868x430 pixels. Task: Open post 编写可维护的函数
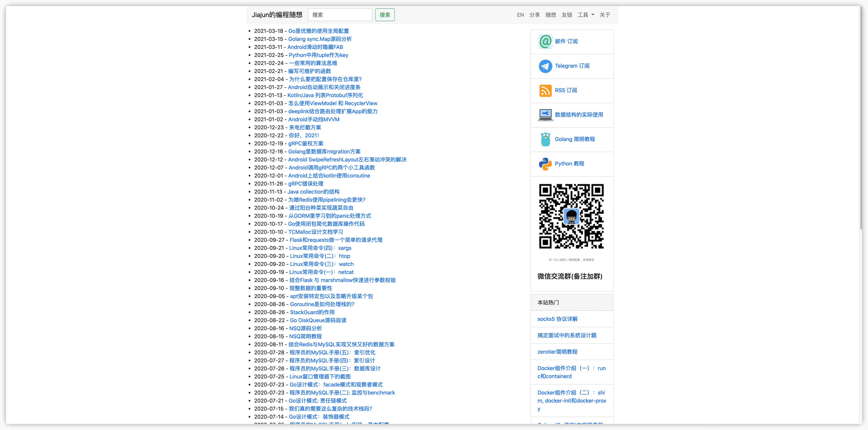(309, 71)
